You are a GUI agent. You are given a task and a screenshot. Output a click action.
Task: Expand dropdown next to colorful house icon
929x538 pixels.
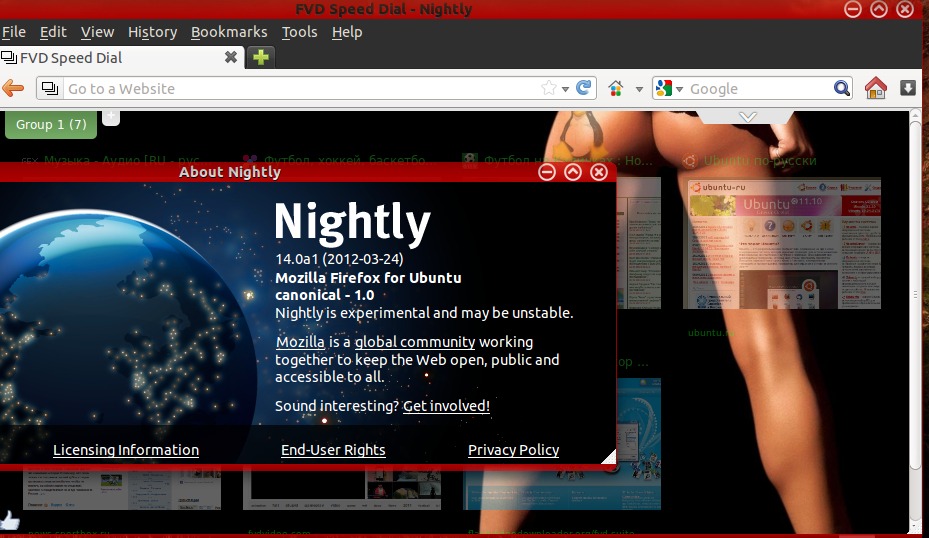coord(639,89)
